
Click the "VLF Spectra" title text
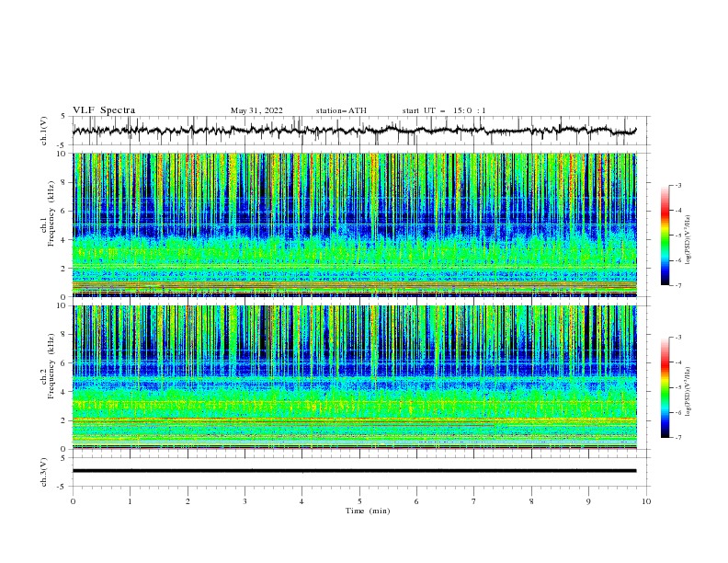(x=104, y=110)
